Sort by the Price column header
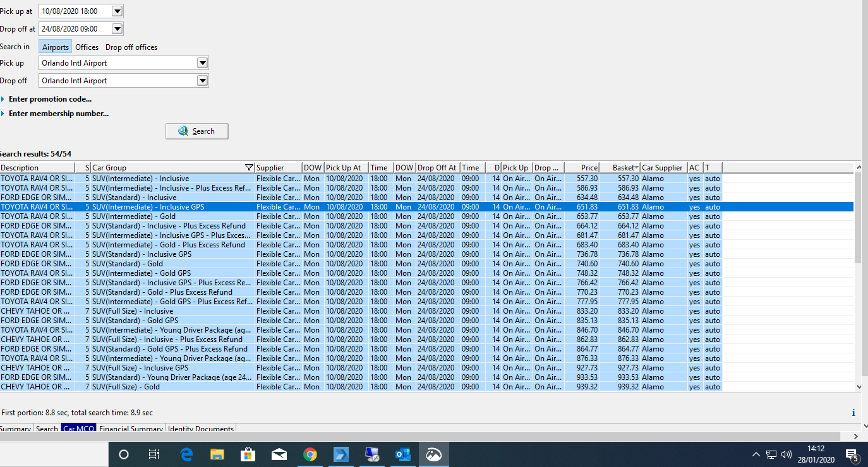The width and height of the screenshot is (868, 467). (x=581, y=168)
